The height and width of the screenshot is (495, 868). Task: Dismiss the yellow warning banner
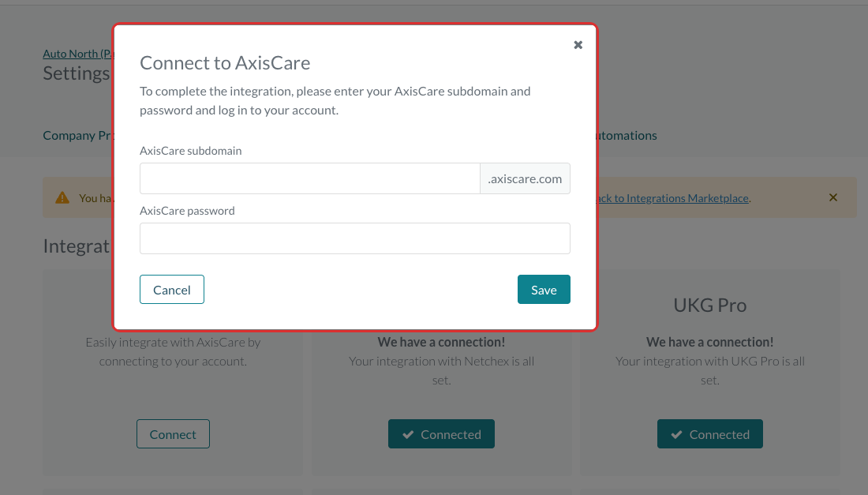point(833,197)
